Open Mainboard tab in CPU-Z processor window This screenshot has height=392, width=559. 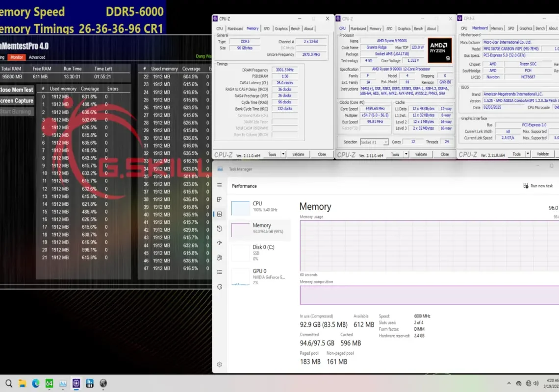click(x=358, y=28)
